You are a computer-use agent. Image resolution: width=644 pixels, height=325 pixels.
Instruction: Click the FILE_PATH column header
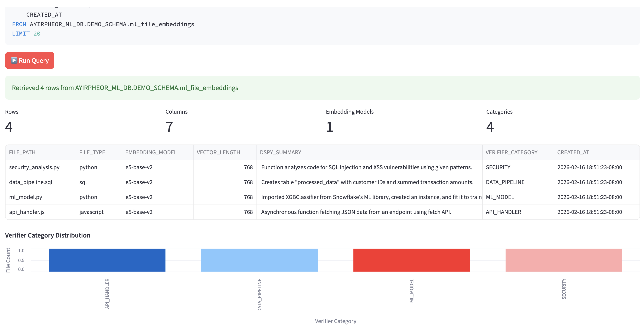[x=22, y=152]
